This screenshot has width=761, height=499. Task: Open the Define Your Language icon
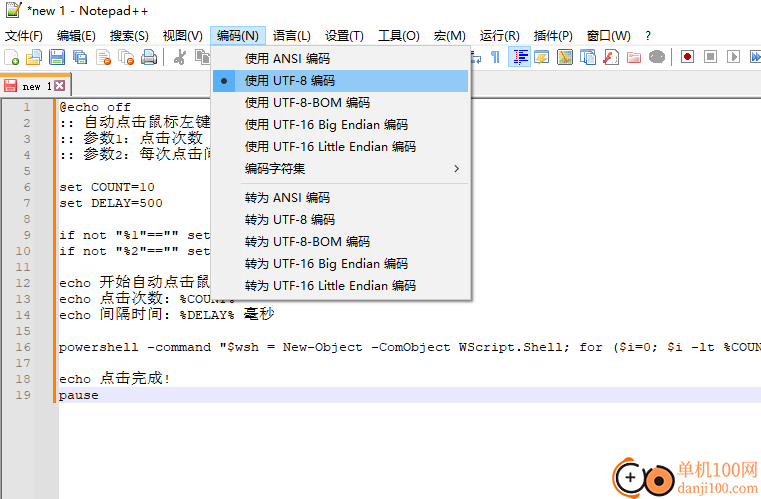click(x=542, y=57)
